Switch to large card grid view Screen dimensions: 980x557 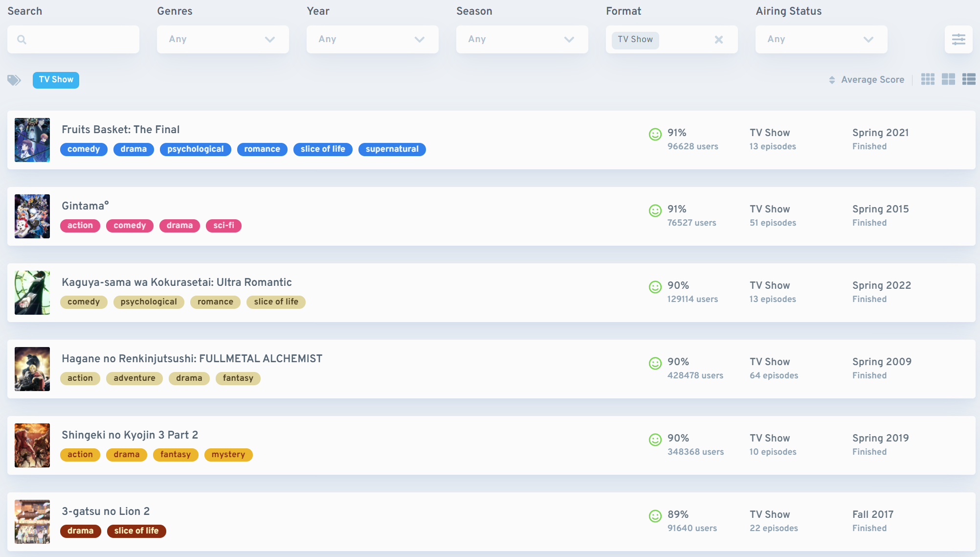click(948, 79)
